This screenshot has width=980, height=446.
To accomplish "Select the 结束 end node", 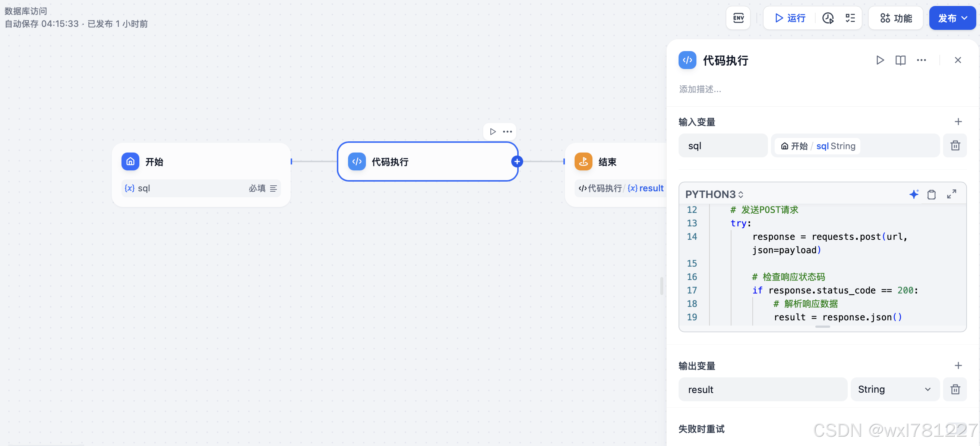I will pyautogui.click(x=616, y=175).
